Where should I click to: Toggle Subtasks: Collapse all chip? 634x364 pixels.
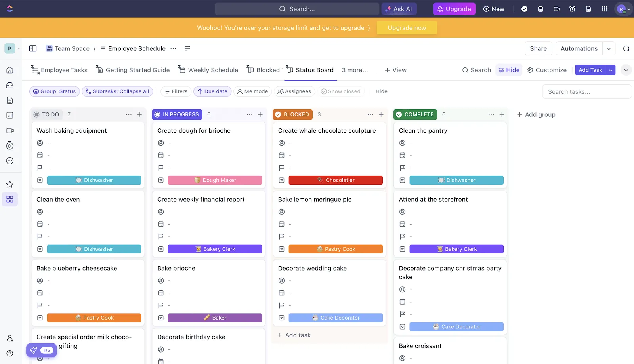(117, 91)
